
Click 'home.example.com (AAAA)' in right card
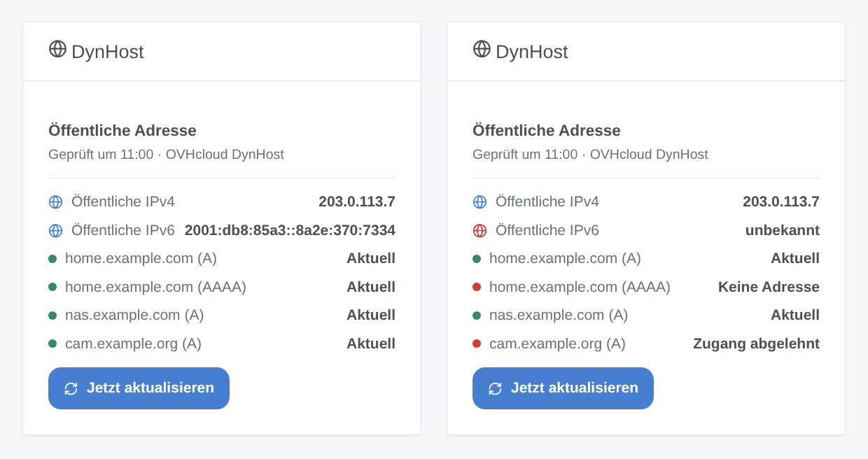(x=580, y=287)
